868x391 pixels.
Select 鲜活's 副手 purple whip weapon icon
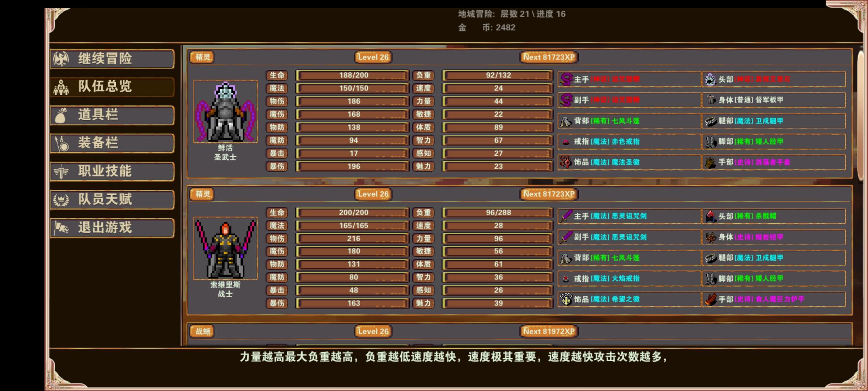point(566,100)
